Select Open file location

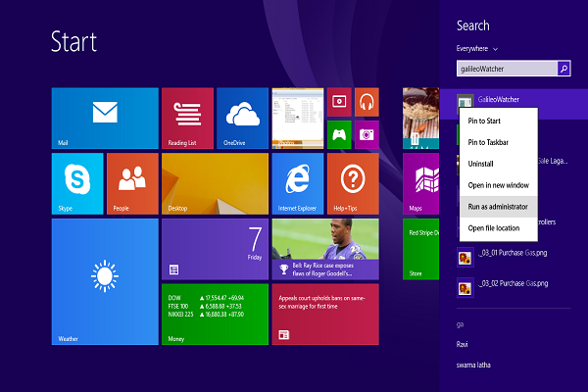(x=499, y=228)
